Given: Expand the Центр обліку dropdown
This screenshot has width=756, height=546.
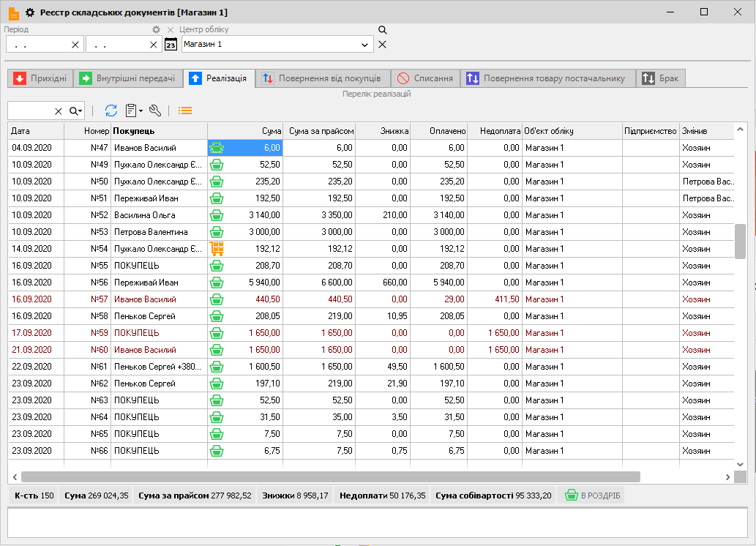Looking at the screenshot, I should [364, 45].
